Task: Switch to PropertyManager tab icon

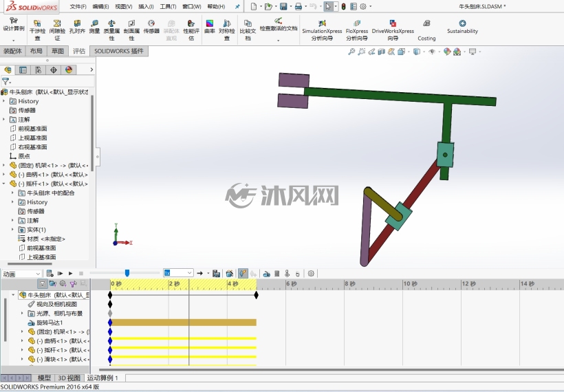Action: (x=23, y=69)
